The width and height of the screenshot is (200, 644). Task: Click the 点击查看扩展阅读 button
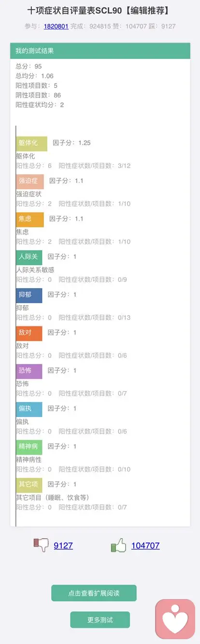click(94, 593)
